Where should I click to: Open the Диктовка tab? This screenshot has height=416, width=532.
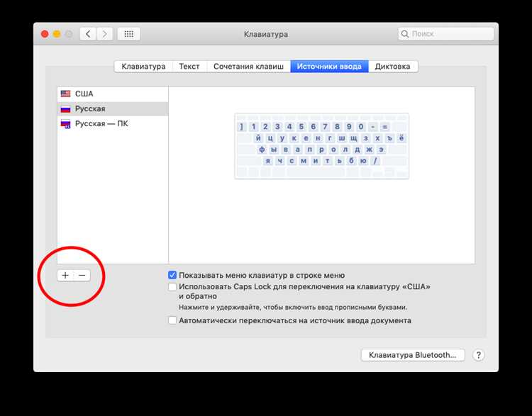point(392,67)
